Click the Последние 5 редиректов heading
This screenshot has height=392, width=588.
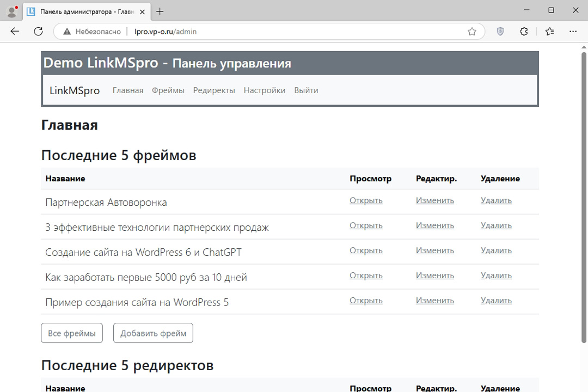coord(127,365)
